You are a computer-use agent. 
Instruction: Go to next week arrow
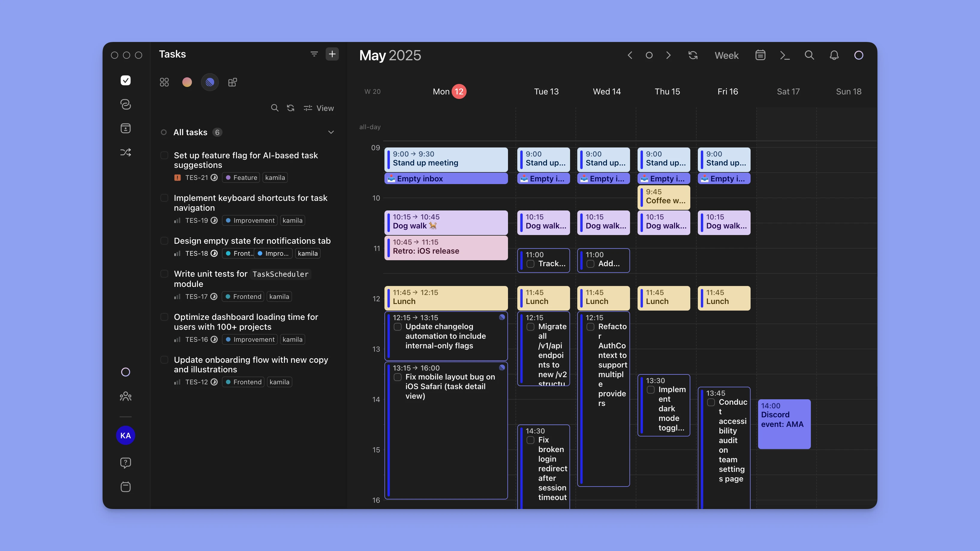(x=668, y=55)
